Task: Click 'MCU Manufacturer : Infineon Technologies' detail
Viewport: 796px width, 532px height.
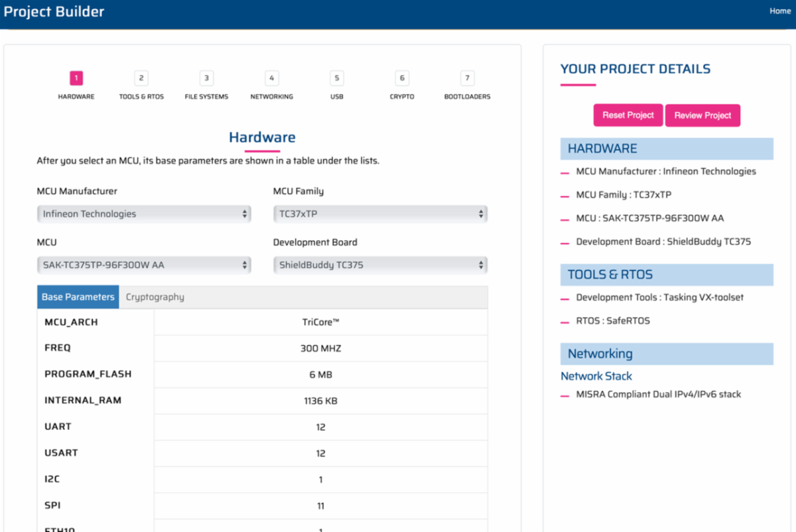Action: (x=666, y=171)
